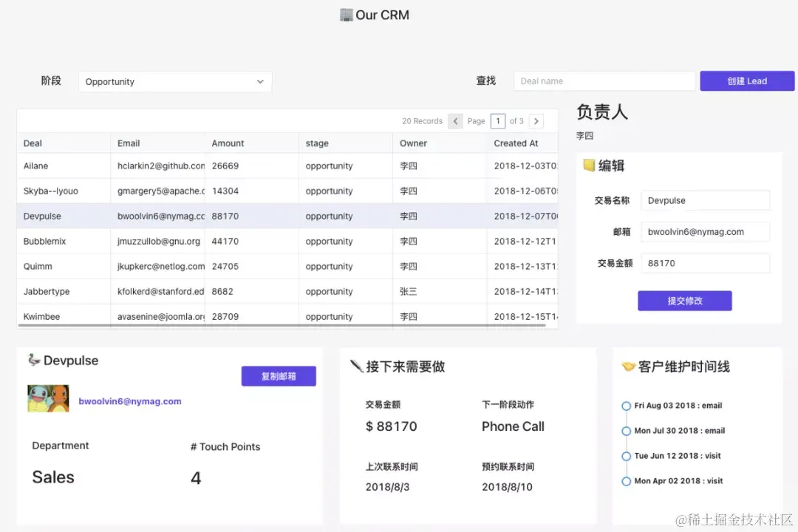This screenshot has width=798, height=532.
Task: Click the previous page arrow above the table
Action: tap(456, 120)
